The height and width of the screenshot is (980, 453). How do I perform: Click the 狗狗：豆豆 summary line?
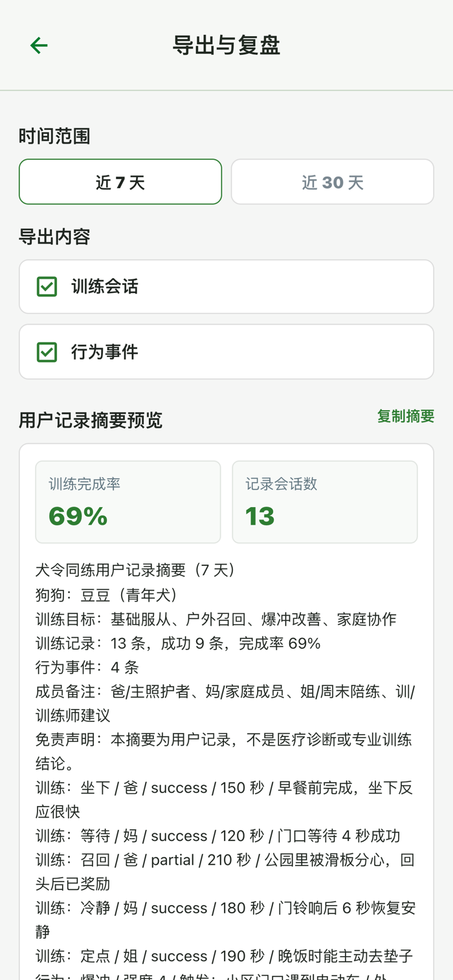107,595
